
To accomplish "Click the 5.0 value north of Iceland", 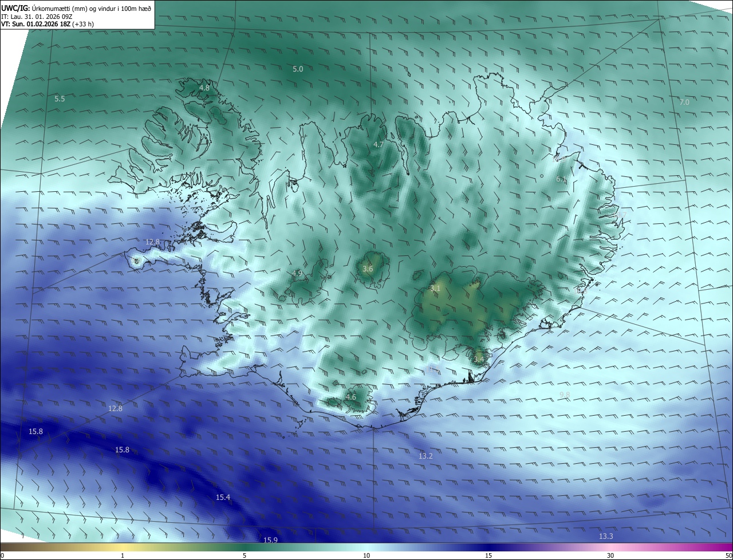I will pos(298,69).
